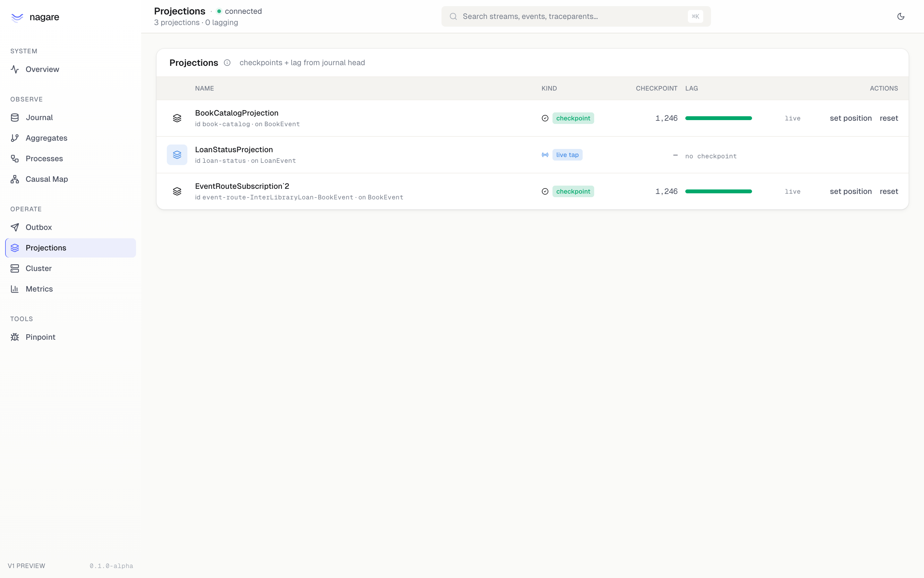Click the Journal database icon
The height and width of the screenshot is (578, 924).
[15, 117]
